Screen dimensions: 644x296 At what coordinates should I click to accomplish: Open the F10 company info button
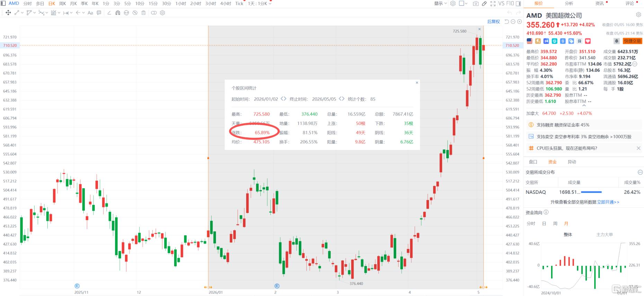[510, 3]
